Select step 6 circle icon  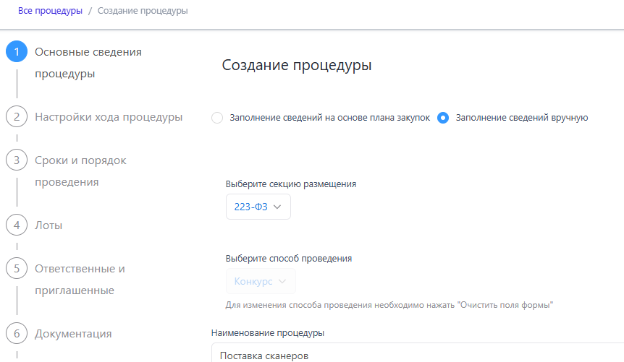click(x=17, y=333)
